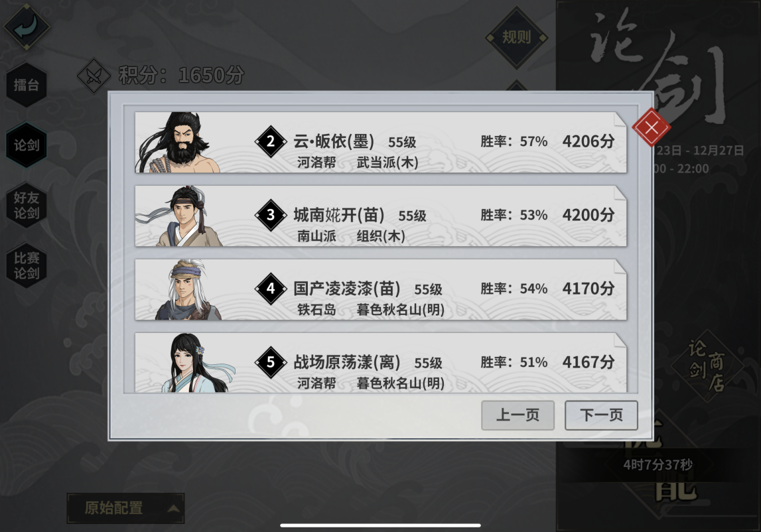The width and height of the screenshot is (761, 532).
Task: Open 战场原荡漾 ranking entry
Action: (x=381, y=363)
